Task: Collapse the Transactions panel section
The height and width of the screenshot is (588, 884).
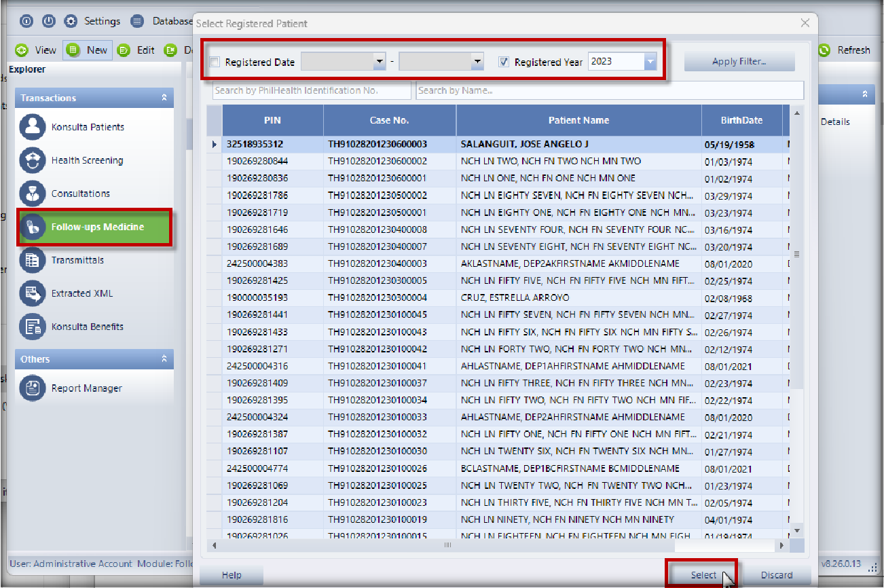Action: point(164,98)
